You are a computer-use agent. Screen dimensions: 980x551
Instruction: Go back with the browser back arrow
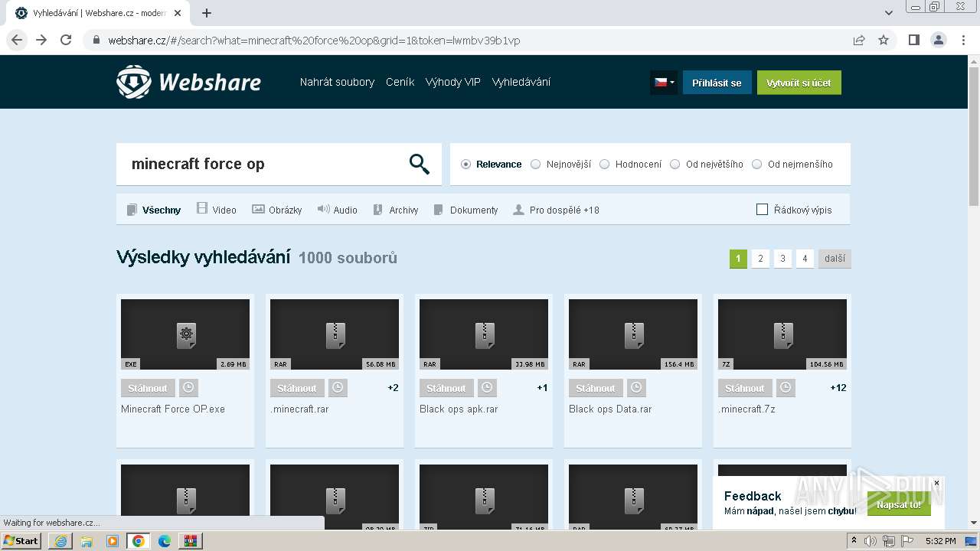coord(17,41)
